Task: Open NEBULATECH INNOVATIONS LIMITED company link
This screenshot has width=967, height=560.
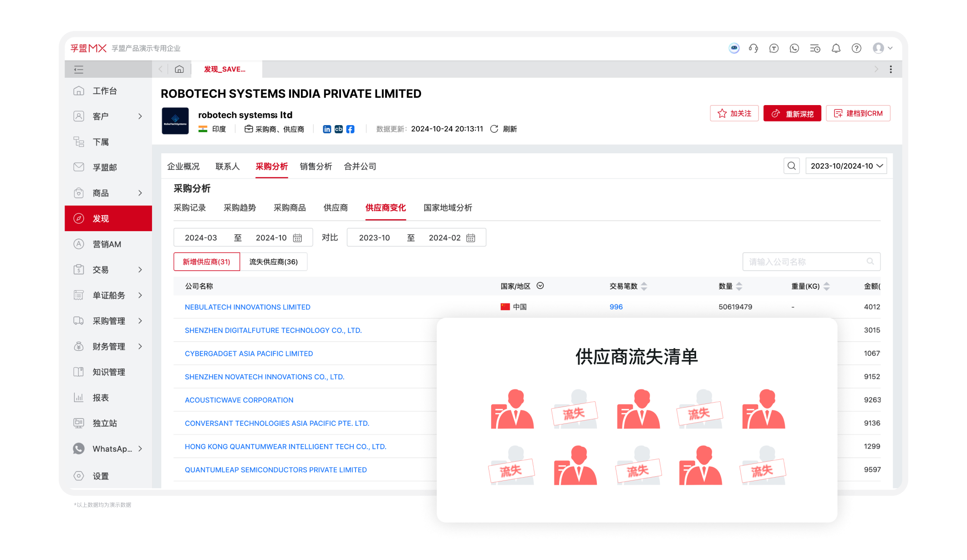Action: 247,307
